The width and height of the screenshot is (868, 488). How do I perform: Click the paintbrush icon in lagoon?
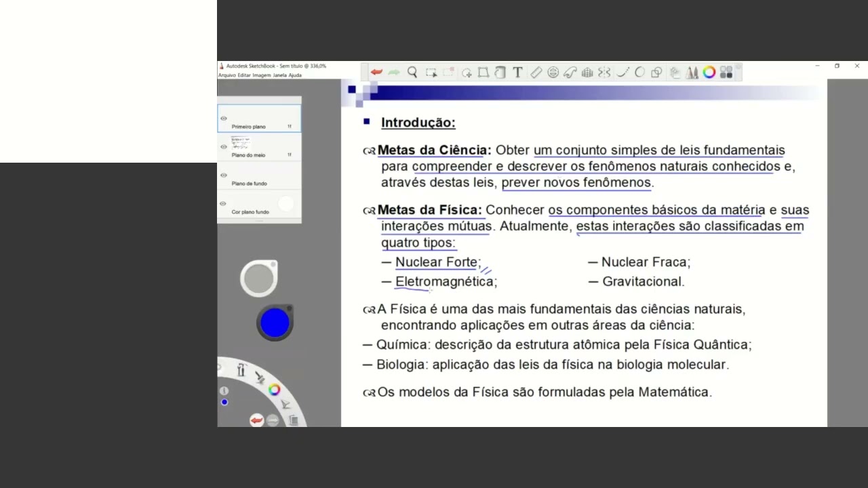tap(260, 378)
